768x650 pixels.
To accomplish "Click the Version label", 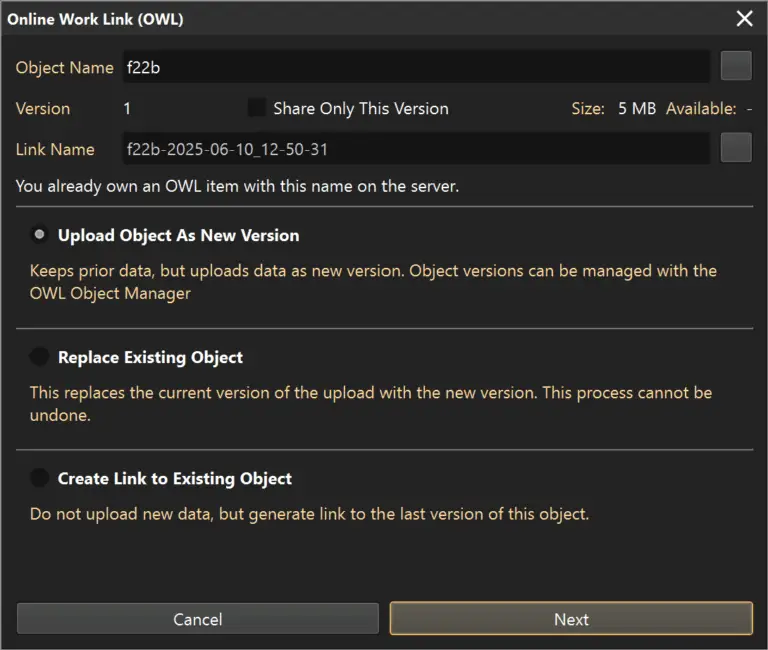I will (43, 108).
